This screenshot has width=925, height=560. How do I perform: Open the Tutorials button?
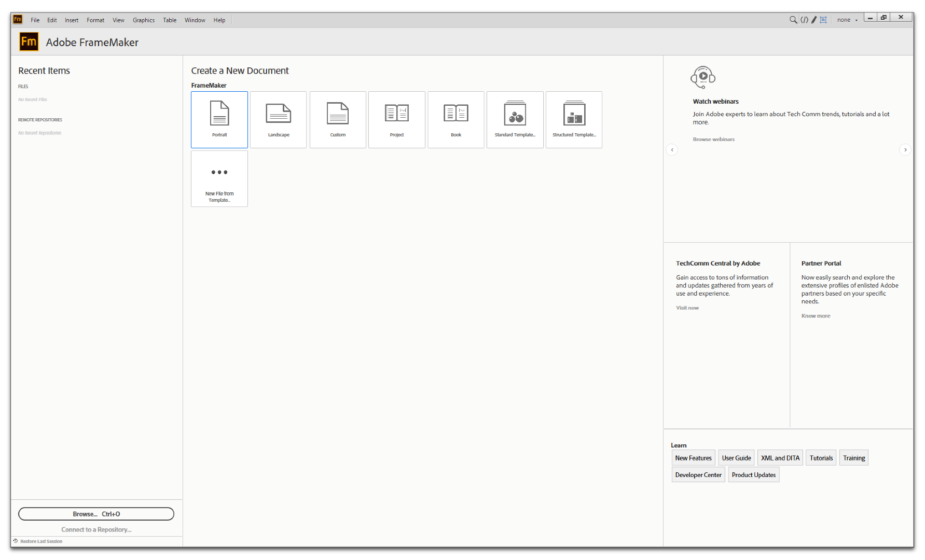(x=821, y=458)
